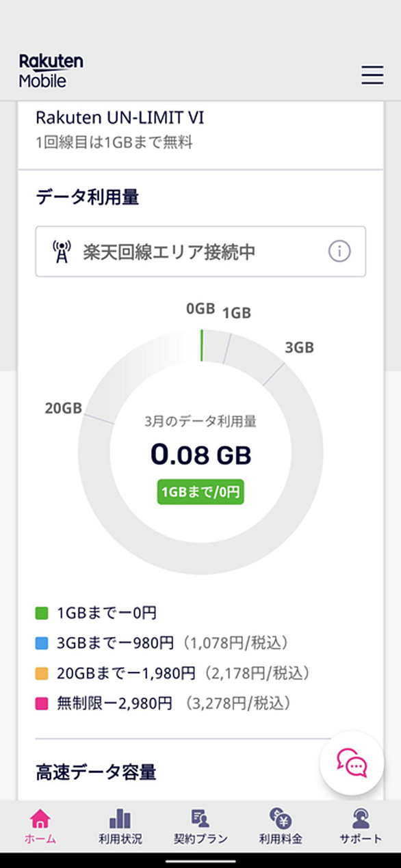Viewport: 401px width, 868px height.
Task: Click the orange 20GBまで color swatch
Action: tap(42, 673)
